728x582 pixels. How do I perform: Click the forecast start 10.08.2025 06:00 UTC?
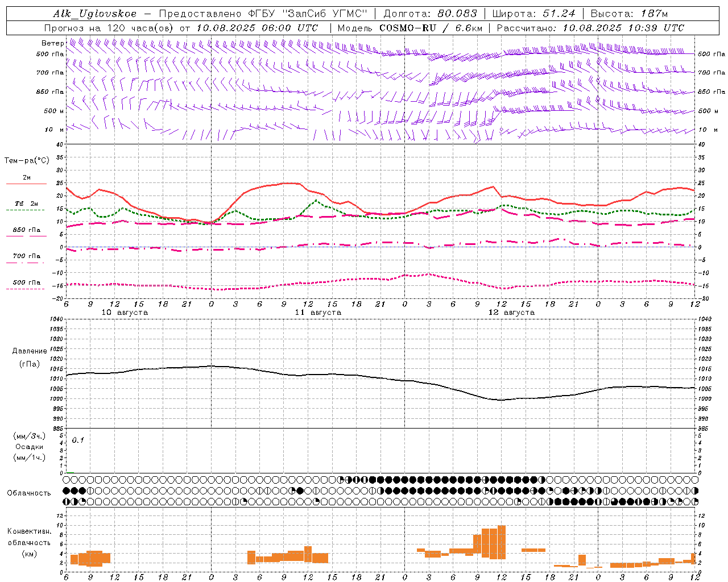click(257, 28)
